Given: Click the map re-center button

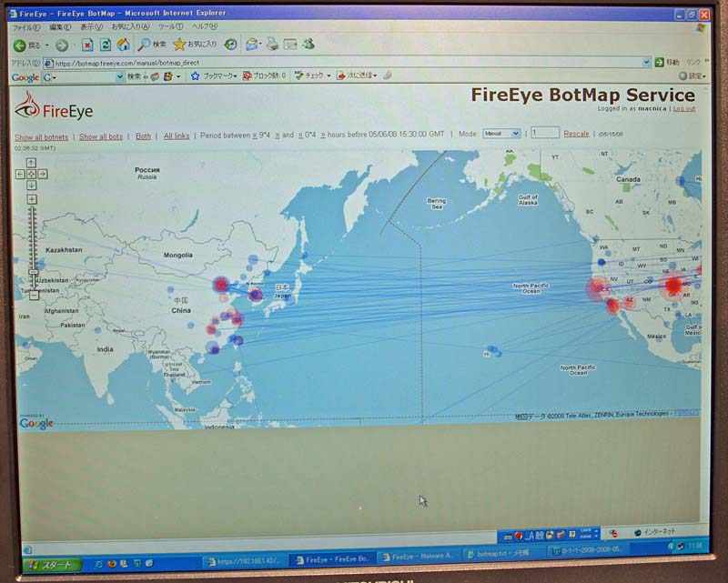Looking at the screenshot, I should point(31,174).
